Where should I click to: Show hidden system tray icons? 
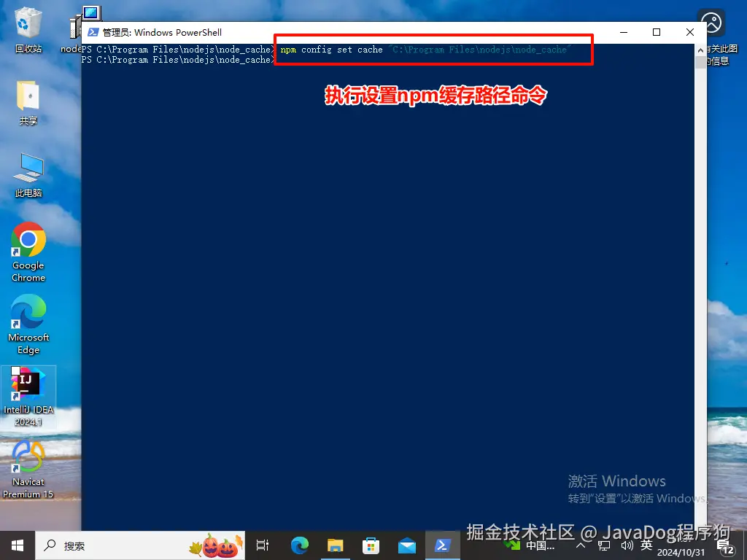[581, 545]
